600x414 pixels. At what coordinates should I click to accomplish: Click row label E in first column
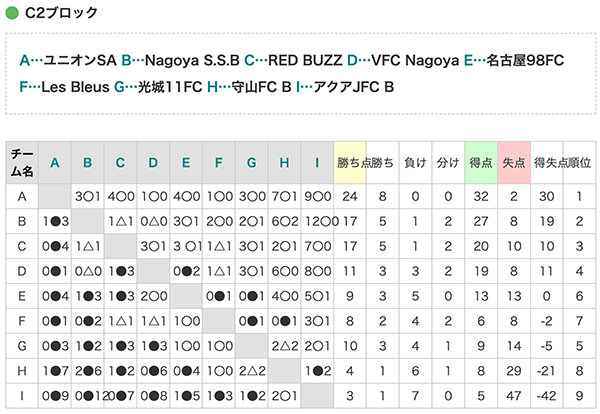[x=22, y=296]
